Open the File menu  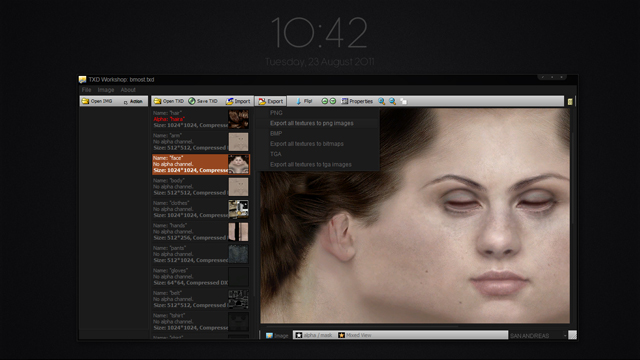click(87, 90)
